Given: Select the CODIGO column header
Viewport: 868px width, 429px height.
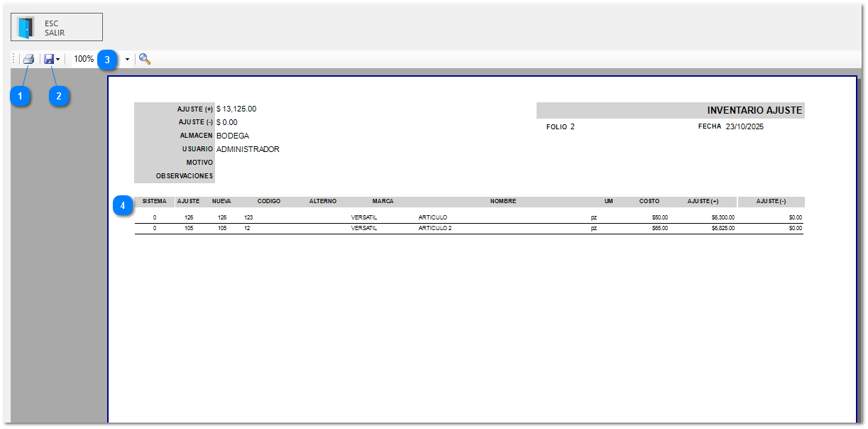Looking at the screenshot, I should (x=269, y=202).
